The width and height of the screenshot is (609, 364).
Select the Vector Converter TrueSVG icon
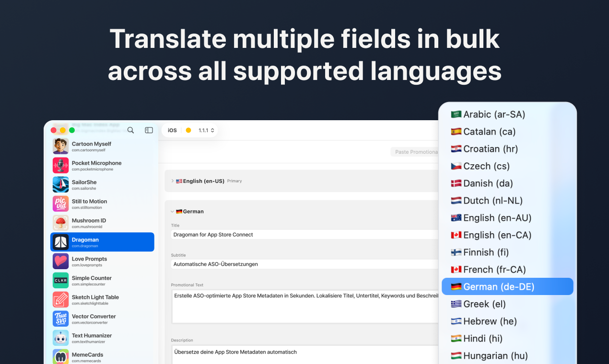click(61, 318)
